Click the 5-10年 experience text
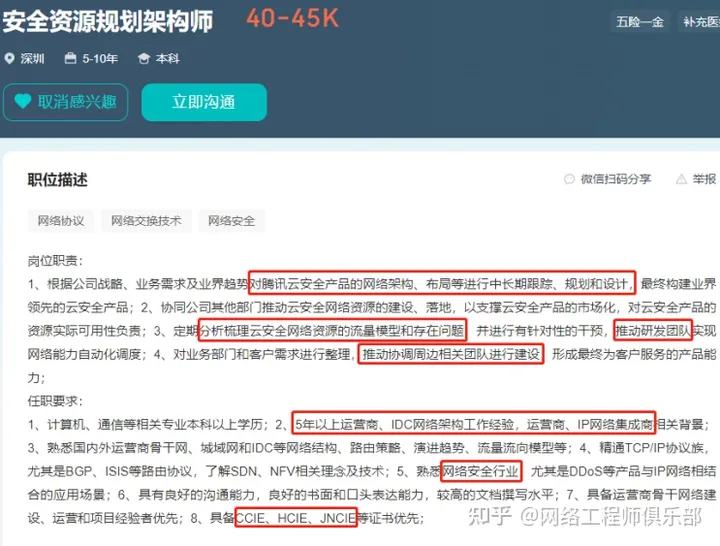The width and height of the screenshot is (720, 546). tap(100, 58)
